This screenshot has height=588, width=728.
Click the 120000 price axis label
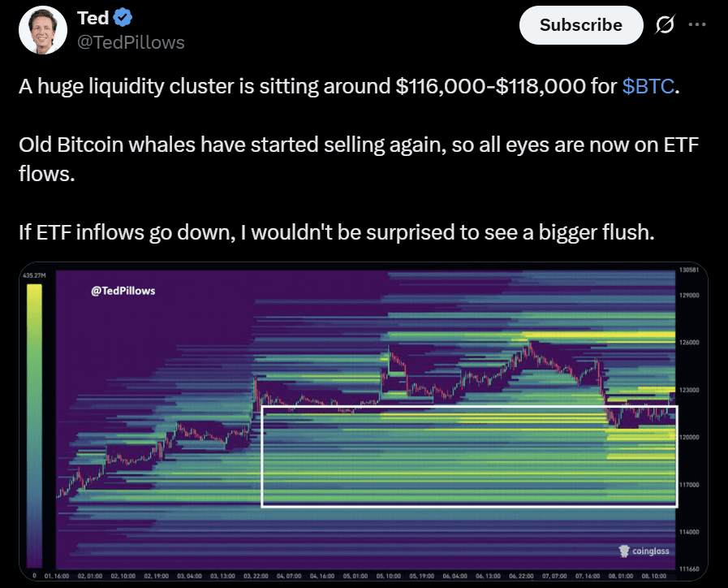point(689,438)
